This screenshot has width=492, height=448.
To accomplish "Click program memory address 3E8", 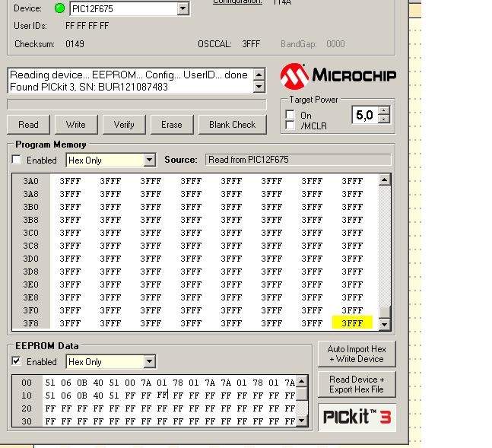I will 30,297.
